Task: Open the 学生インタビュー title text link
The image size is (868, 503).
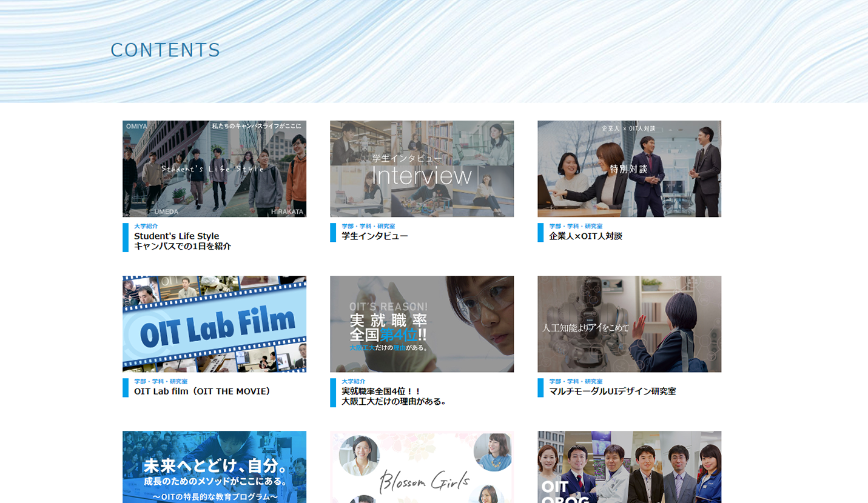Action: 375,236
